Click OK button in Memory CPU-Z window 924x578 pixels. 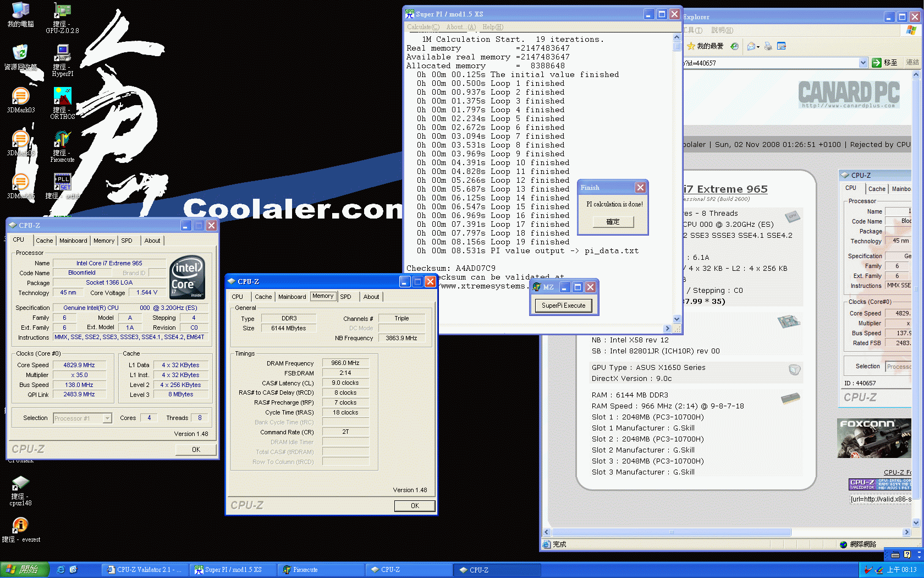[x=415, y=506]
